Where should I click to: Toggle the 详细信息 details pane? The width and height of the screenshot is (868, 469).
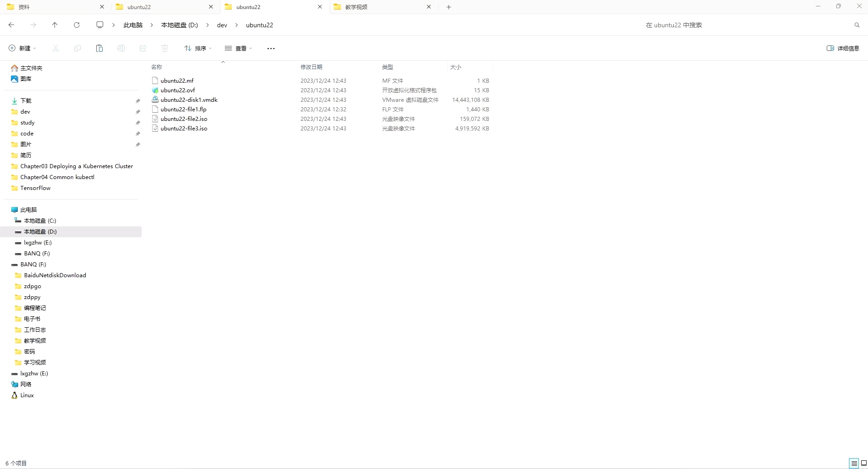tap(843, 48)
